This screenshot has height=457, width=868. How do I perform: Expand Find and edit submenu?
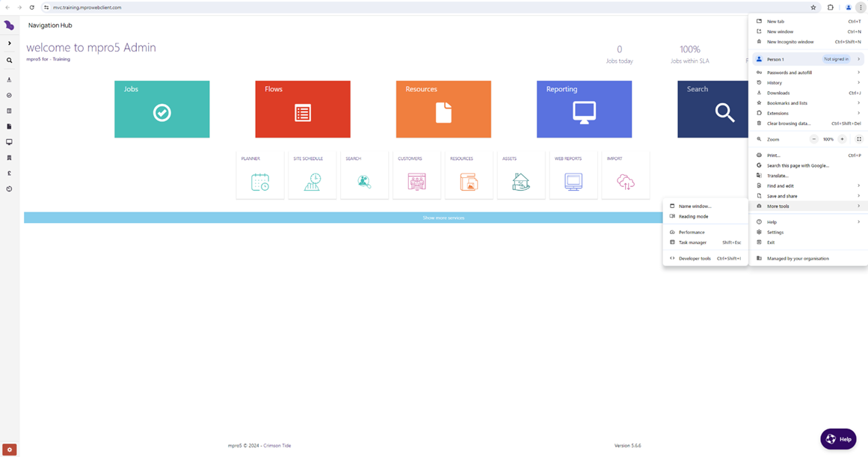coord(808,186)
